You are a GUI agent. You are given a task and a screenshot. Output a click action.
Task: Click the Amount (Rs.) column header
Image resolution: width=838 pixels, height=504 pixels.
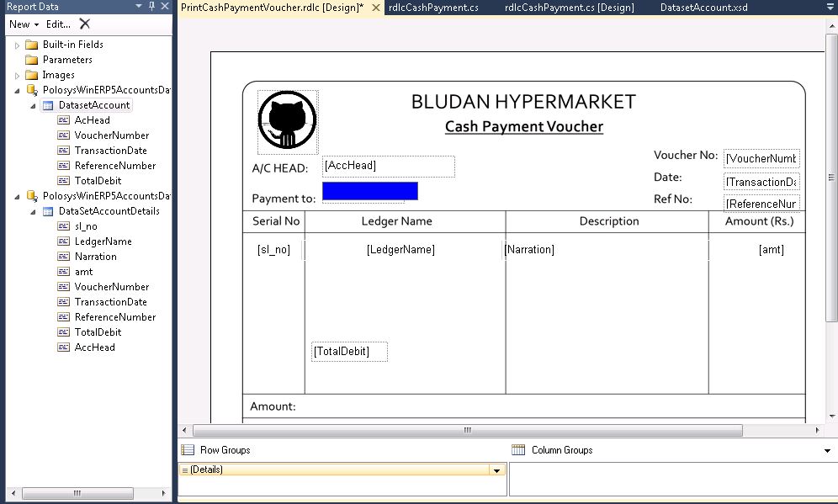(759, 221)
